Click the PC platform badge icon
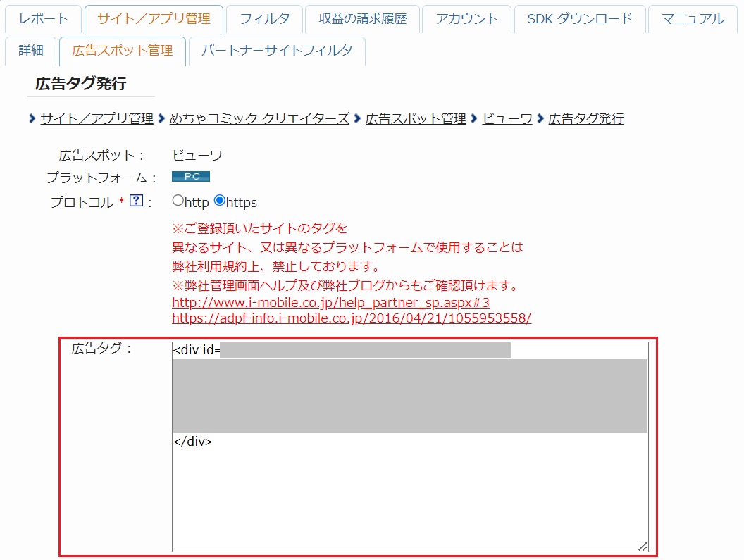The width and height of the screenshot is (744, 560). coord(191,177)
